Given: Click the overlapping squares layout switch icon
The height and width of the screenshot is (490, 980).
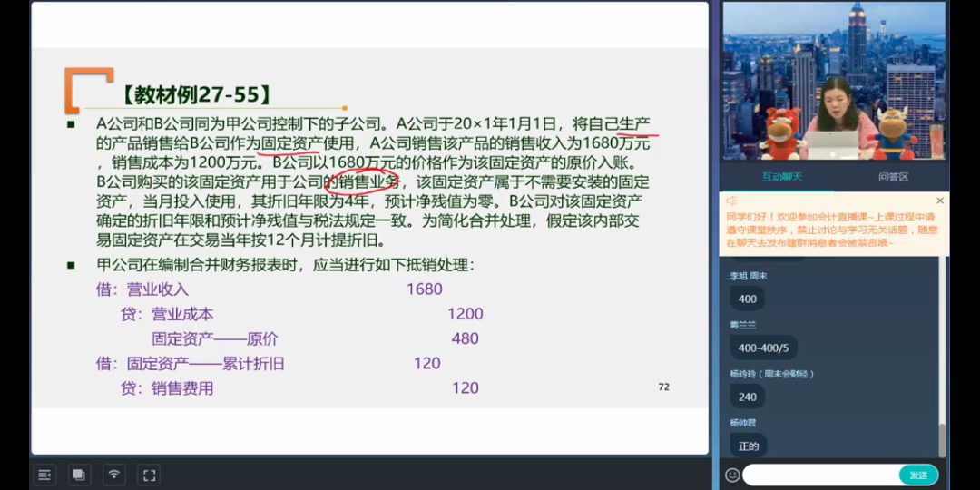Looking at the screenshot, I should (x=79, y=475).
